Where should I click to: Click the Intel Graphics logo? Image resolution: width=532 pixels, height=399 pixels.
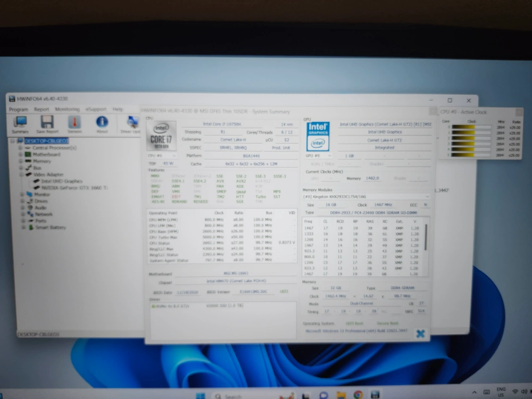318,136
